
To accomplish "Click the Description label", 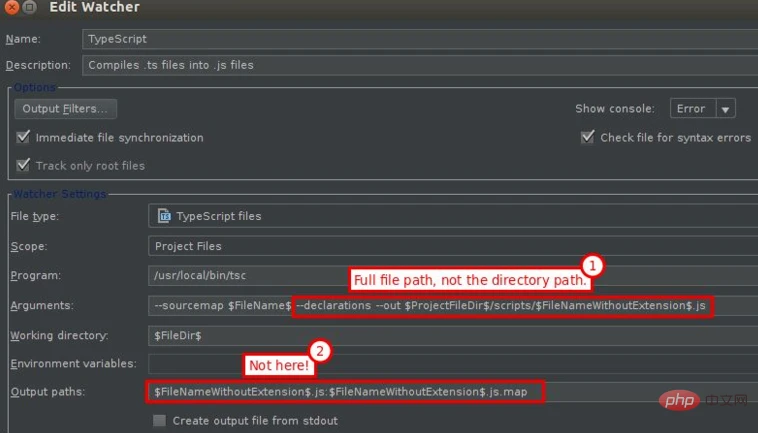I will 38,65.
